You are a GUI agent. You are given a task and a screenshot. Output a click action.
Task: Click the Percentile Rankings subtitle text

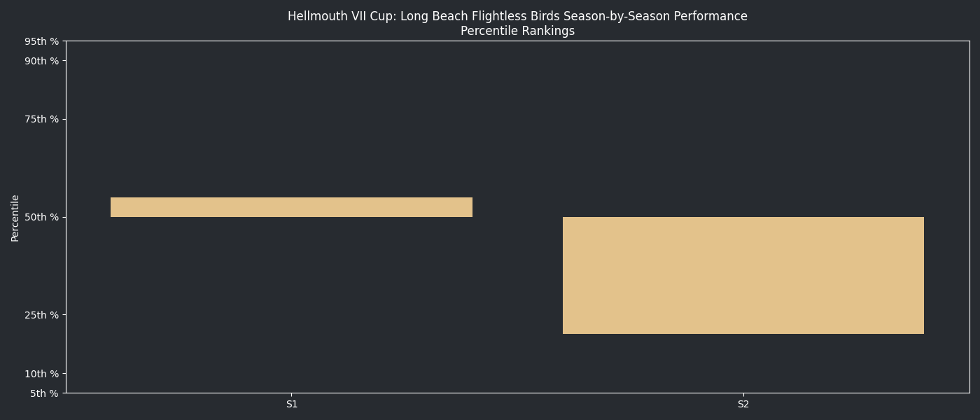pyautogui.click(x=517, y=31)
